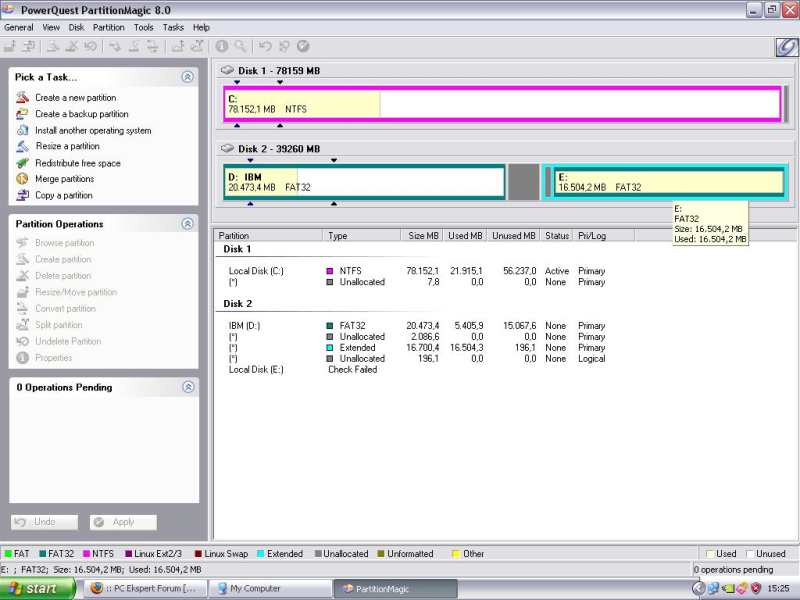The image size is (800, 600).
Task: Click the Disk 1 drive icon
Action: (227, 71)
